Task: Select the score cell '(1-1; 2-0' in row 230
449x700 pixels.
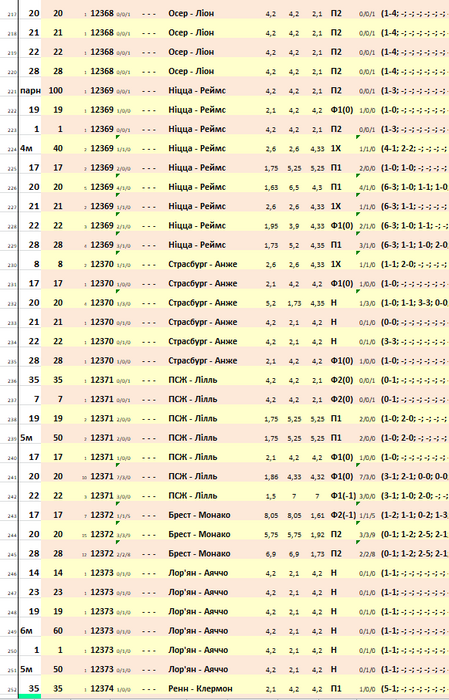Action: pyautogui.click(x=414, y=264)
